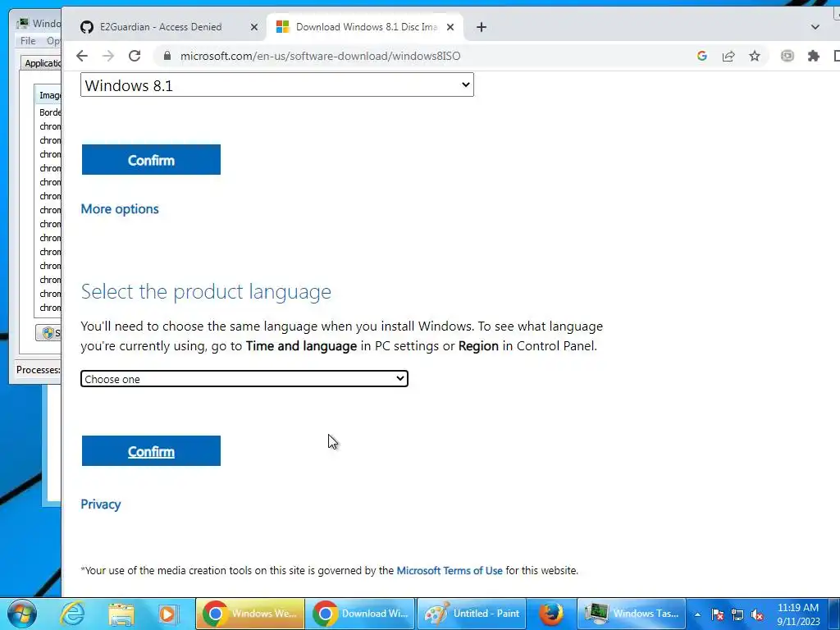Screen dimensions: 840x630
Task: Open Windows Explorer folder taskbar icon
Action: (121, 614)
